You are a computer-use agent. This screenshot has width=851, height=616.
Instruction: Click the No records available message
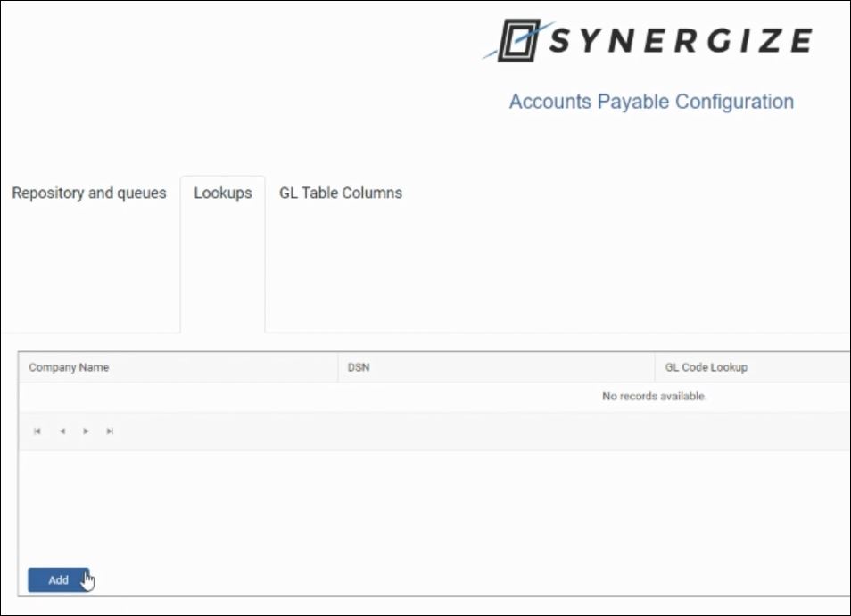click(x=654, y=396)
